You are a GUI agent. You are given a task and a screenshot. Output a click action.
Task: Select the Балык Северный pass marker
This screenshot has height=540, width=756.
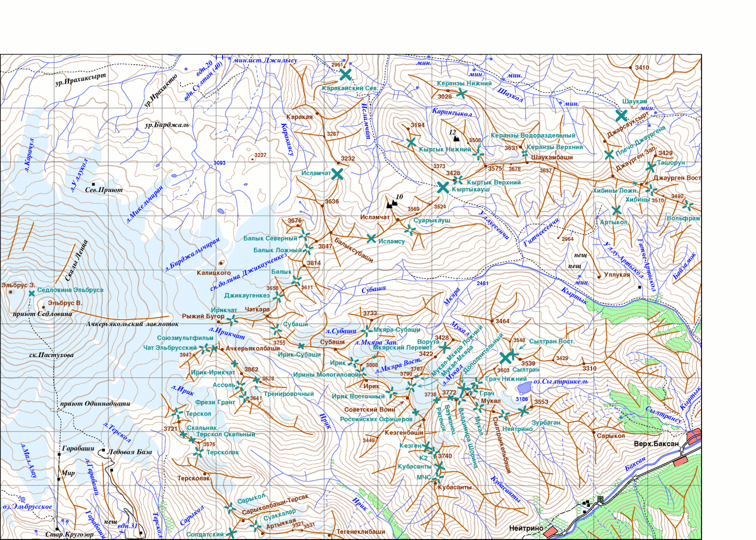(305, 236)
